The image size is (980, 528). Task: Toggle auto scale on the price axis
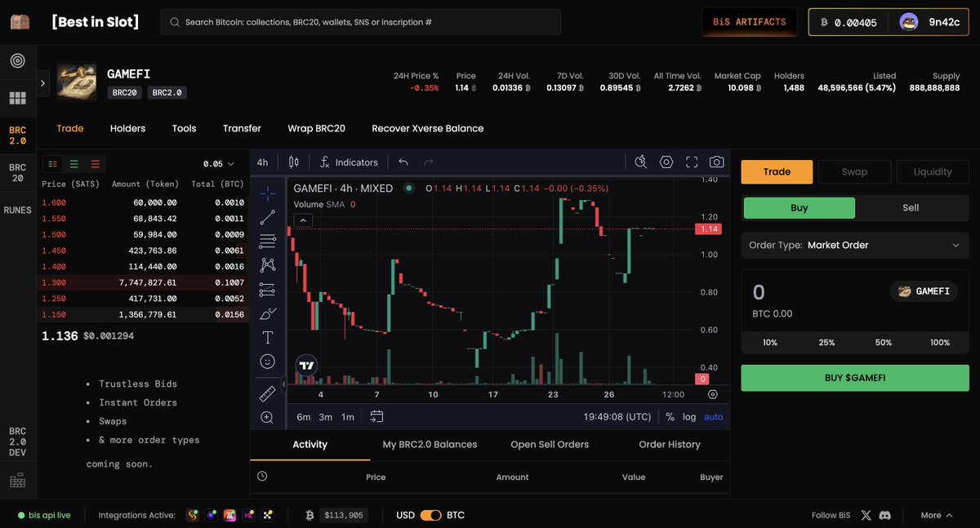(x=712, y=416)
